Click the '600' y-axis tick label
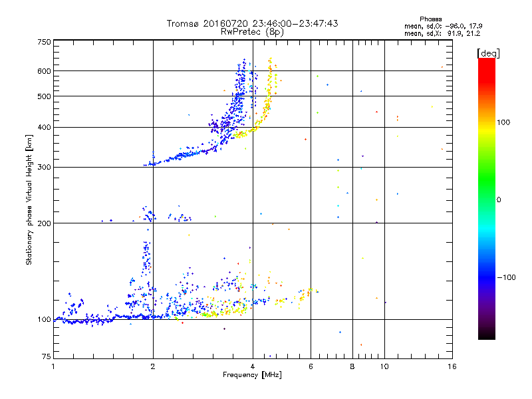This screenshot has height=399, width=532. point(44,71)
